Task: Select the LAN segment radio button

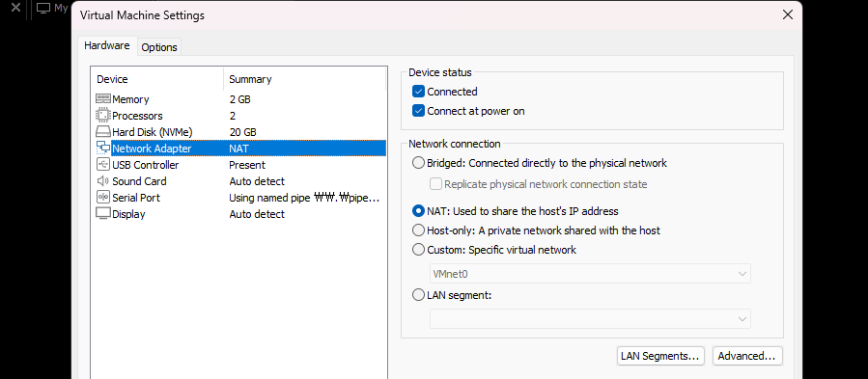Action: (x=418, y=295)
